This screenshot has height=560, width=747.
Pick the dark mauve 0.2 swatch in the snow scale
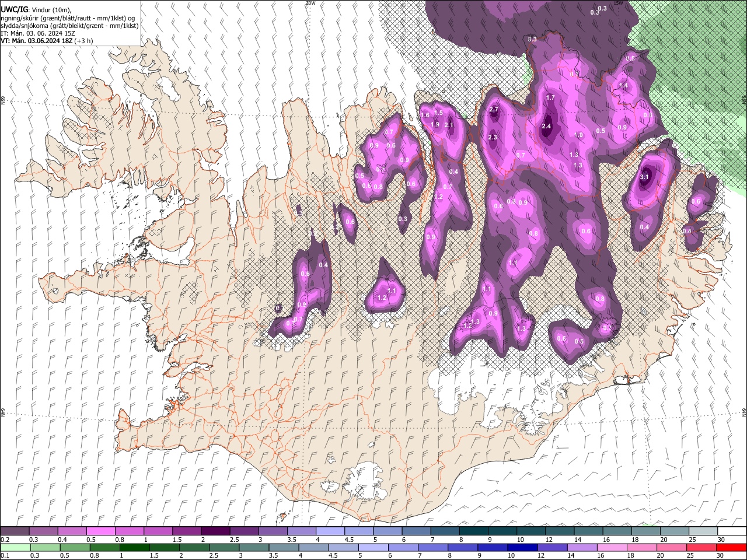click(x=15, y=531)
